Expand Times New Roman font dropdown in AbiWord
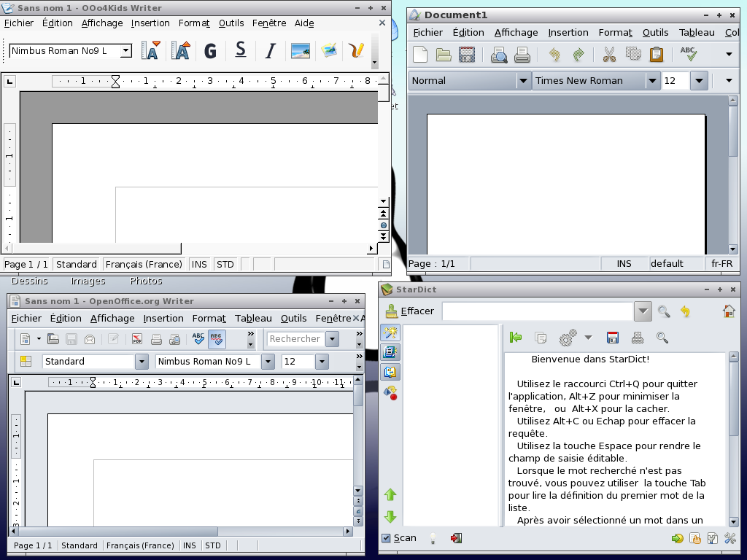 (x=653, y=80)
